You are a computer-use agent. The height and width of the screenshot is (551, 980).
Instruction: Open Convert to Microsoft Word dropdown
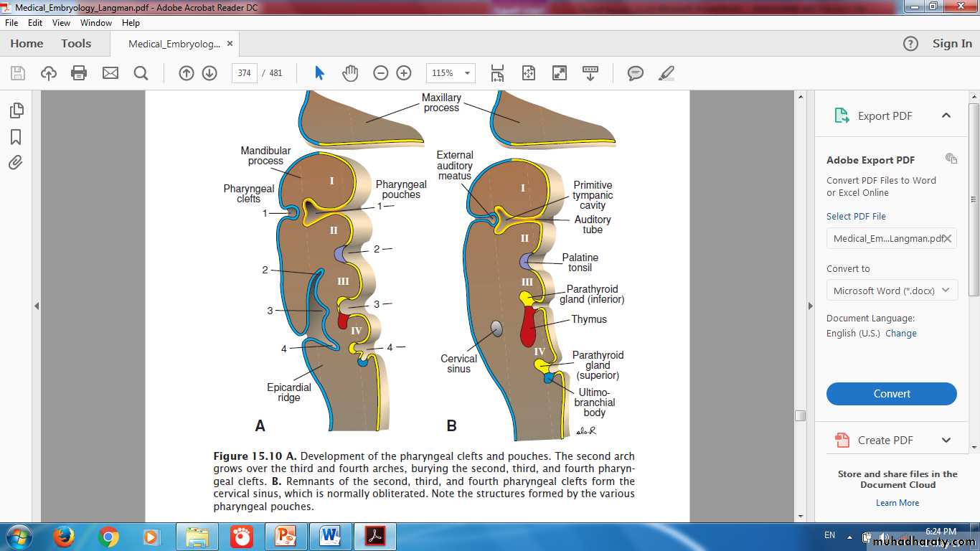pyautogui.click(x=892, y=291)
